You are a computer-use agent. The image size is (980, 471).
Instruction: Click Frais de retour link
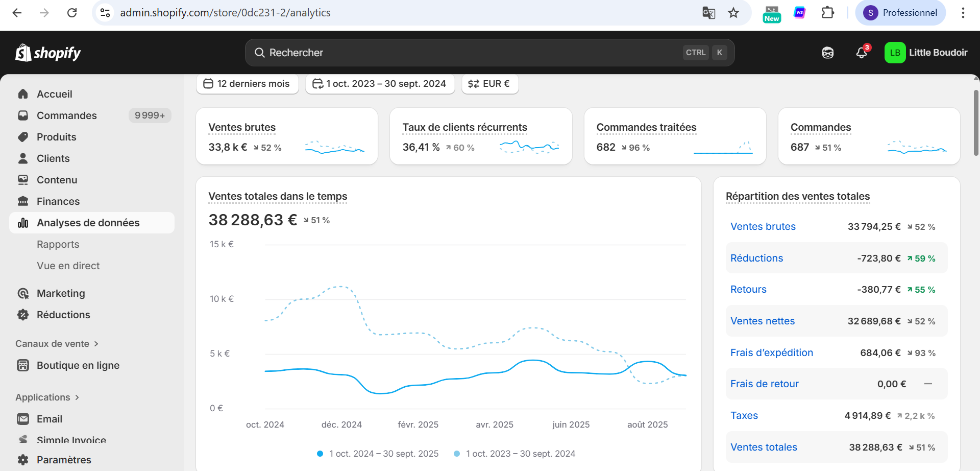(765, 384)
